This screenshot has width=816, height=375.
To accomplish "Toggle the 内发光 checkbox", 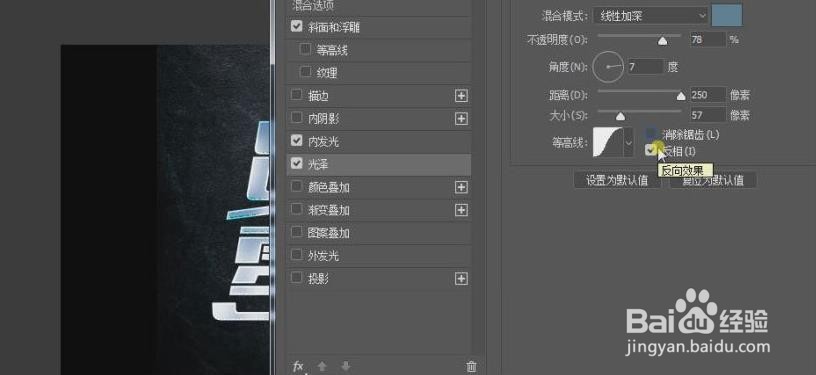I will pos(297,140).
